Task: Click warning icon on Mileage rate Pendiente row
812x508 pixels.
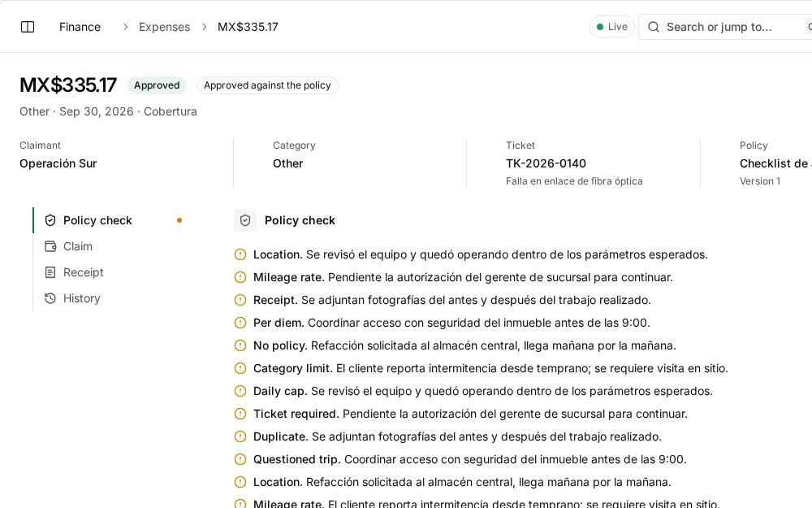Action: [240, 277]
